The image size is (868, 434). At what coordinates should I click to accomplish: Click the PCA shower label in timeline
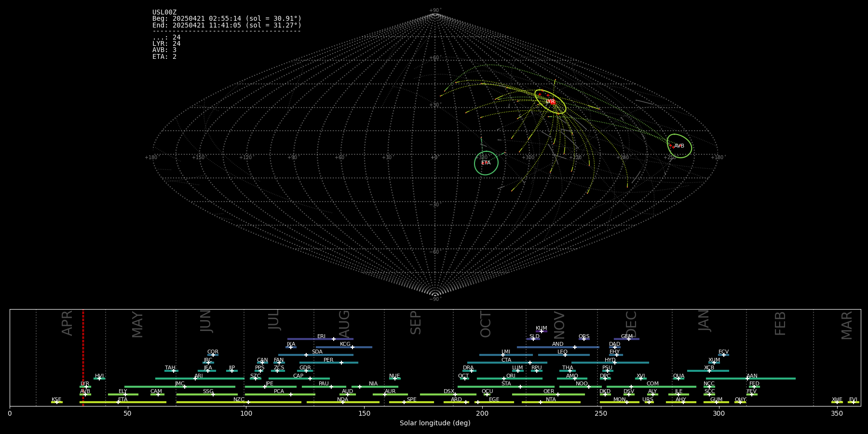pyautogui.click(x=279, y=392)
